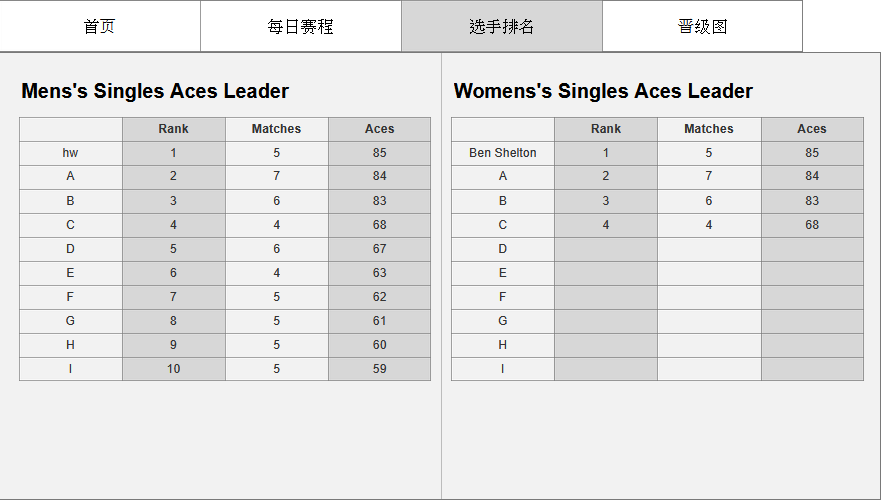Click the 68 Aces cell in Womens's table
The width and height of the screenshot is (881, 500).
coord(812,225)
